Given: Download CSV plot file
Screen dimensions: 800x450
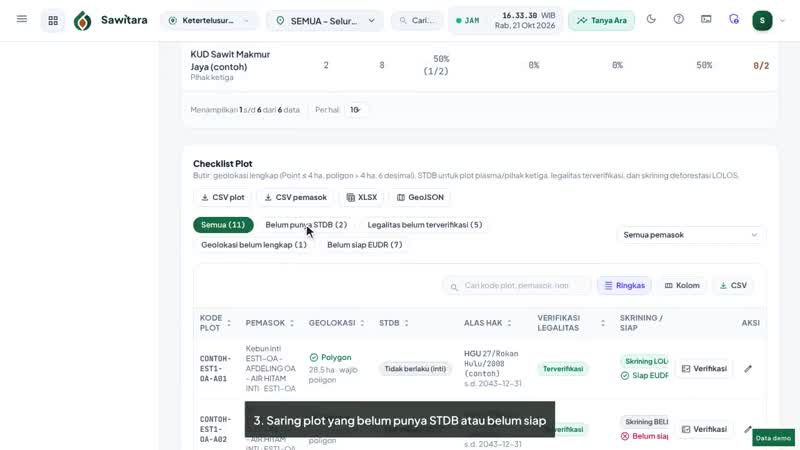Looking at the screenshot, I should coord(222,197).
